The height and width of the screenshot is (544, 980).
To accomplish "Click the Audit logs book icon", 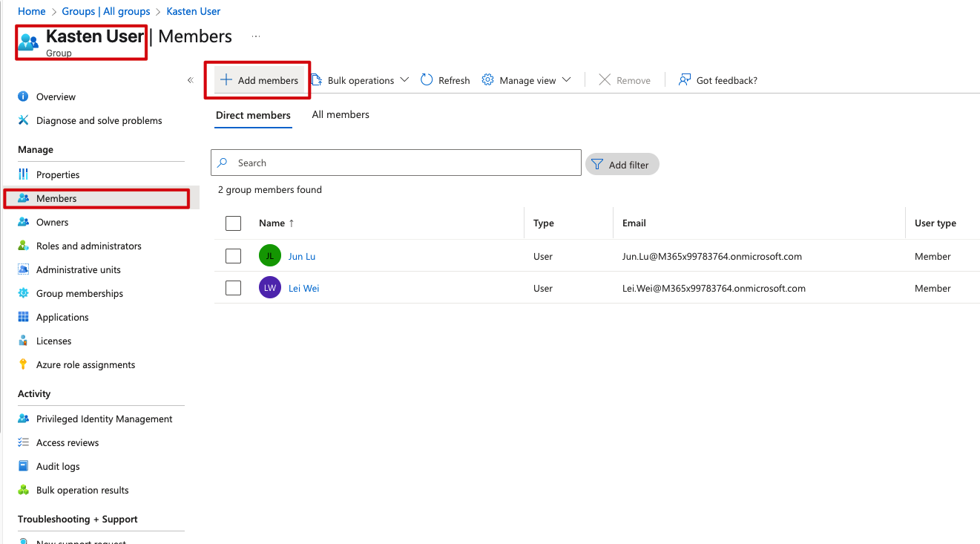I will 23,466.
